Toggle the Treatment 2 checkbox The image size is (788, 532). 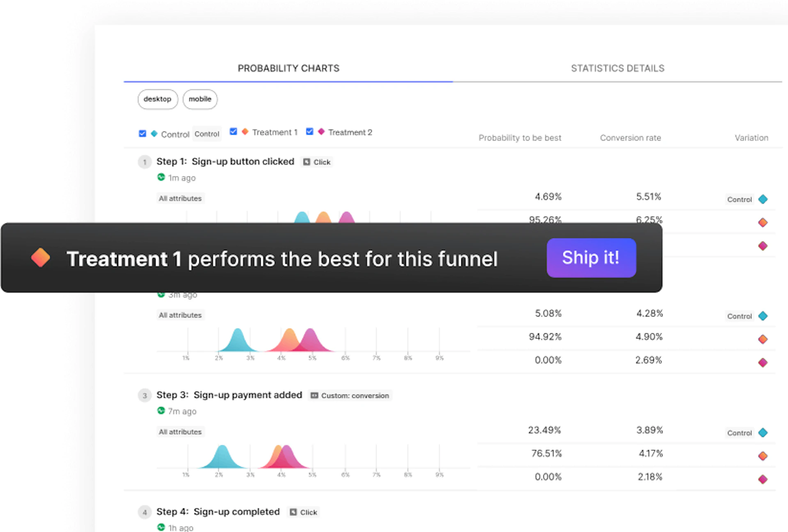pos(309,131)
